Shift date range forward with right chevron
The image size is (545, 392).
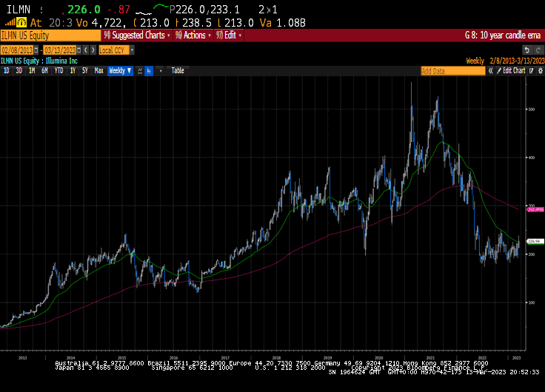coord(93,50)
